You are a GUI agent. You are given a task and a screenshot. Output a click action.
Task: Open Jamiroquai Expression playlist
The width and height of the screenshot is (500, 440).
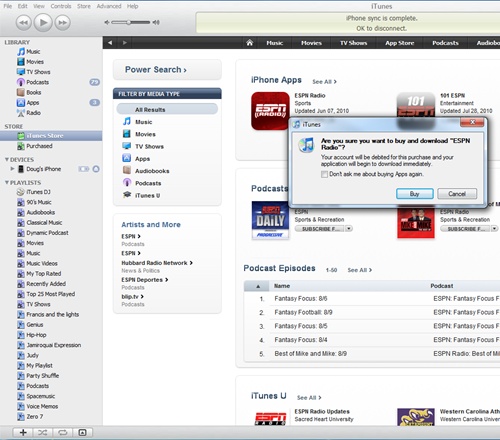click(54, 345)
